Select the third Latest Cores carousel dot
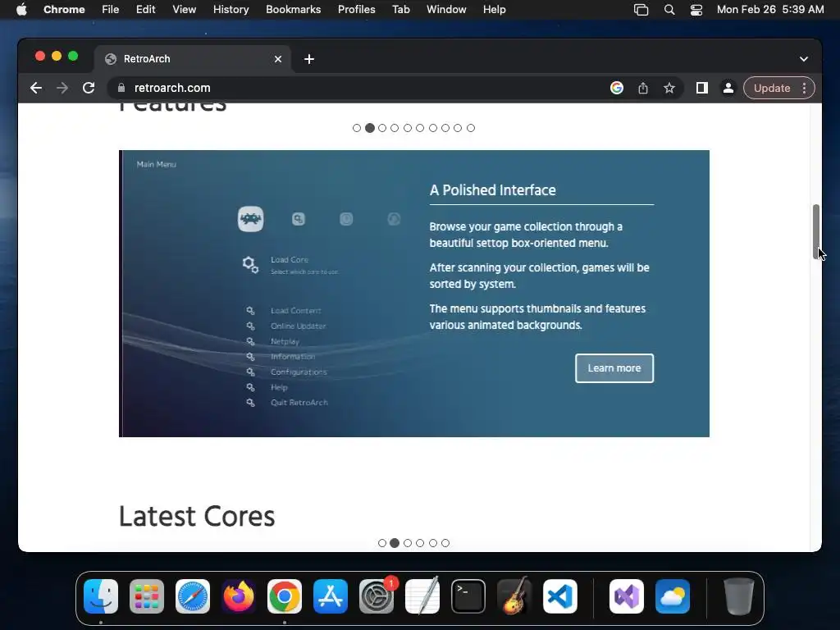This screenshot has height=630, width=840. (408, 543)
